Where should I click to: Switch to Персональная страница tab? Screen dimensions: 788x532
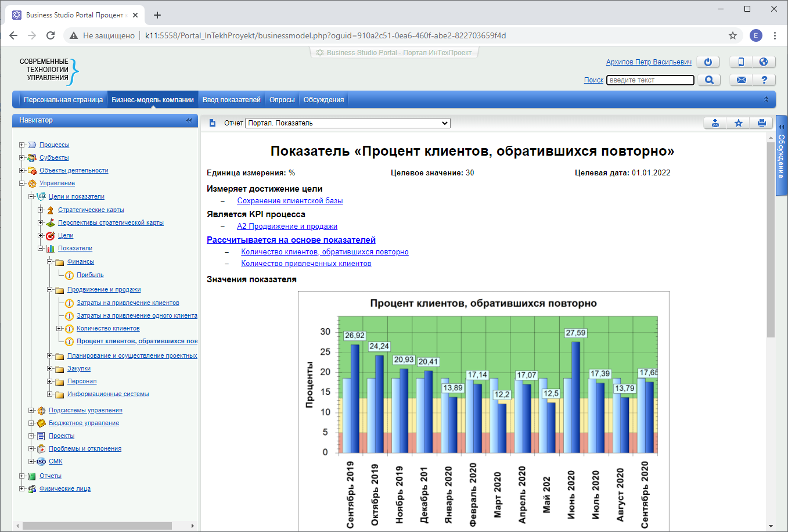[x=63, y=100]
